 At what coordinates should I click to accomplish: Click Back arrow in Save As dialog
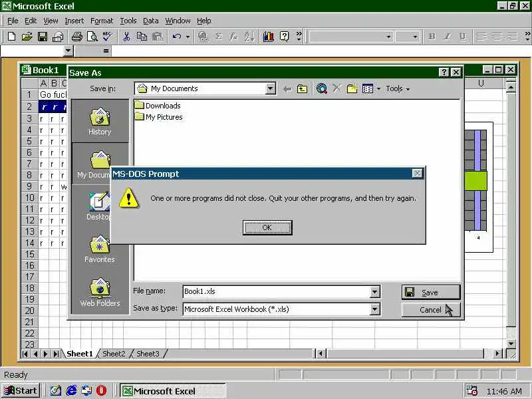pyautogui.click(x=287, y=89)
